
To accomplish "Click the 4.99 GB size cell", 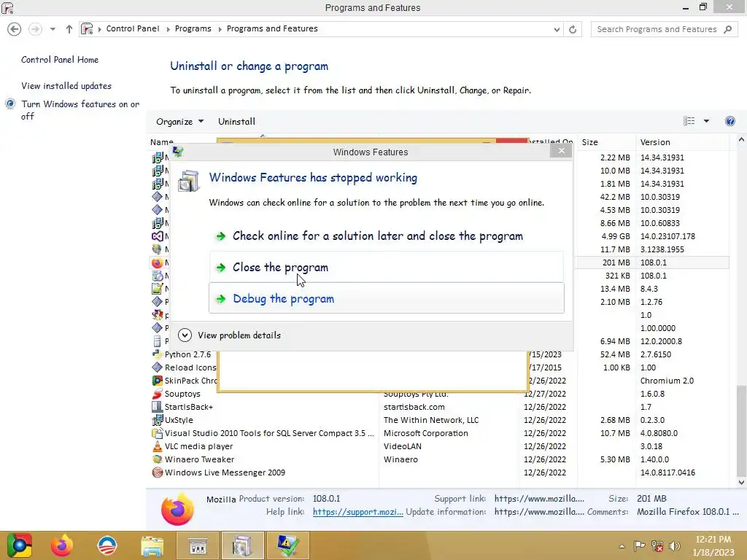I will (616, 236).
